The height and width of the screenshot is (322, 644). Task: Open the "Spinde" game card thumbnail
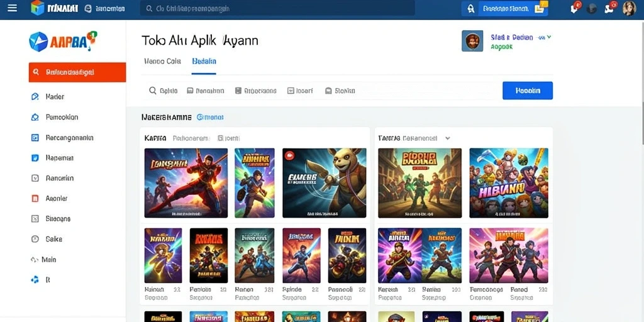pos(301,255)
